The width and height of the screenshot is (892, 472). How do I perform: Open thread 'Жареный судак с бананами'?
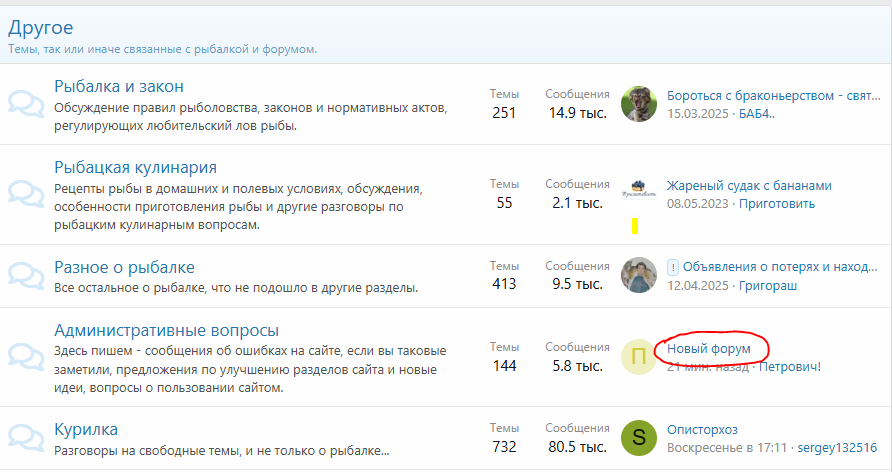click(749, 185)
